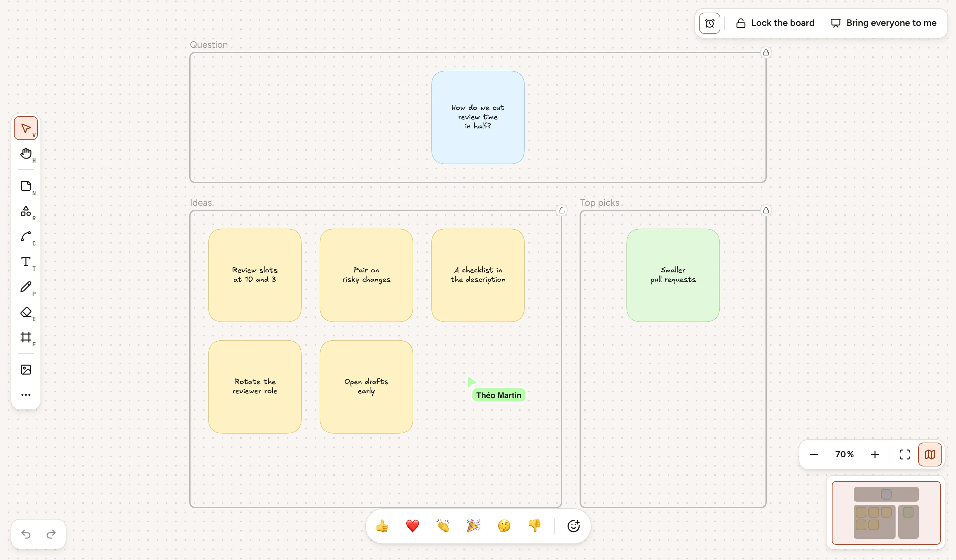Pick the sticky note tool
Screen dimensions: 956x560
tap(26, 186)
